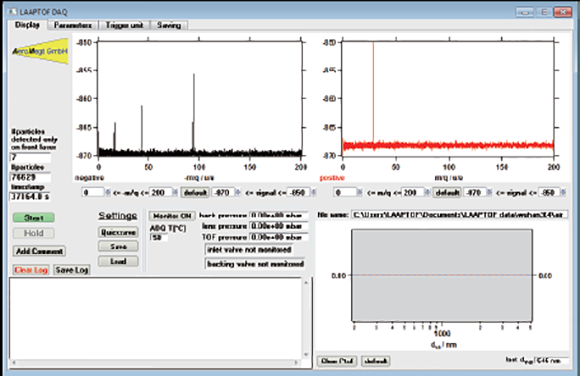Image resolution: width=580 pixels, height=376 pixels.
Task: Click the inlet valve not monitored status
Action: click(x=249, y=250)
